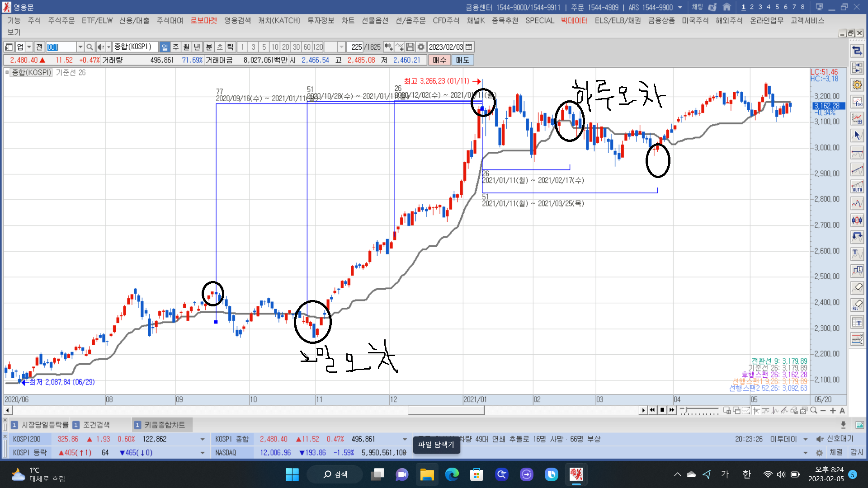868x488 pixels.
Task: Open the 이투데이 news source dropdown
Action: pos(806,439)
